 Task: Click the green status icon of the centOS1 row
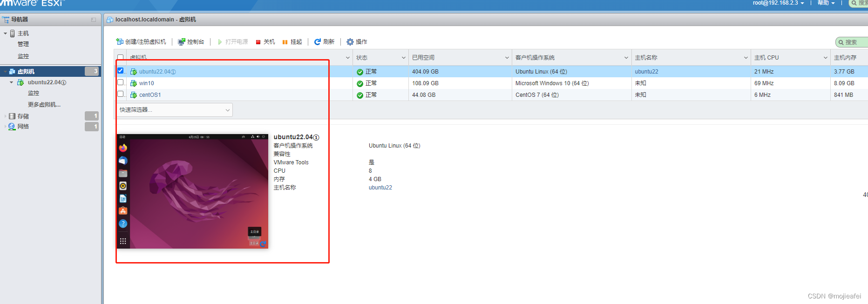tap(360, 95)
